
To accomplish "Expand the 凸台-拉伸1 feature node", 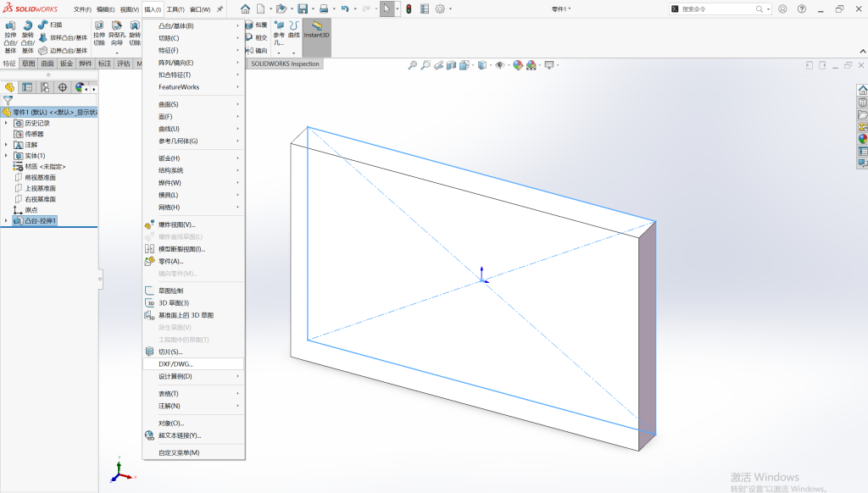I will (6, 221).
